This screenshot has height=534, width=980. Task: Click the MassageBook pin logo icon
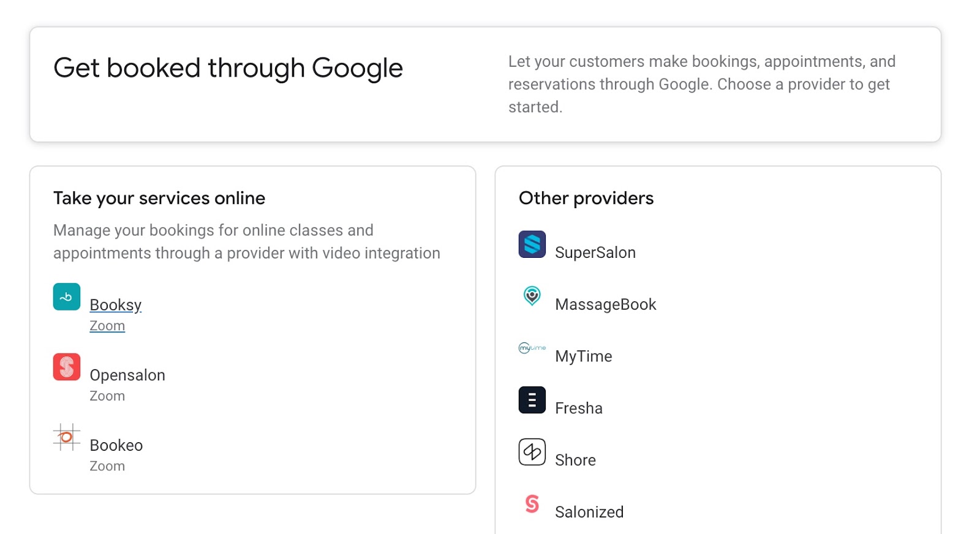(x=532, y=296)
